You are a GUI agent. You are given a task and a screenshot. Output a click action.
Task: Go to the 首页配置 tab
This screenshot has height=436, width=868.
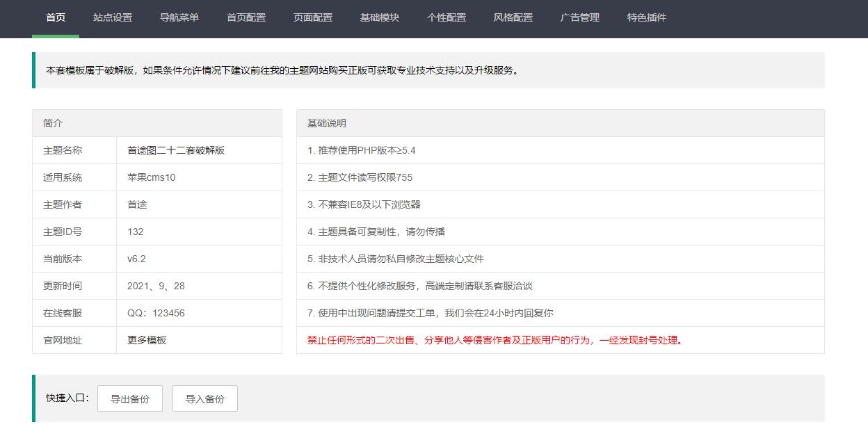pos(246,17)
